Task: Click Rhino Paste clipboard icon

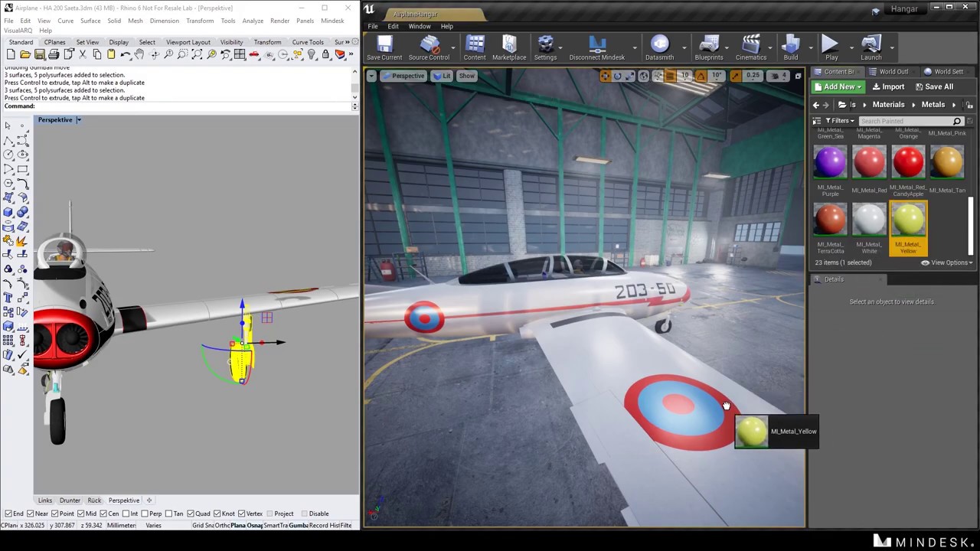Action: coord(111,54)
